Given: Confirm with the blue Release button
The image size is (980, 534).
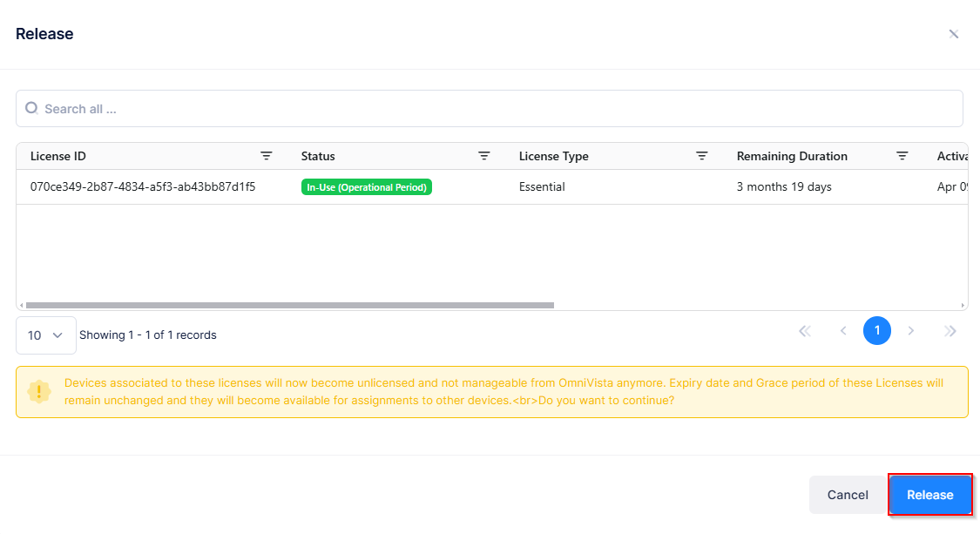Looking at the screenshot, I should [x=929, y=495].
